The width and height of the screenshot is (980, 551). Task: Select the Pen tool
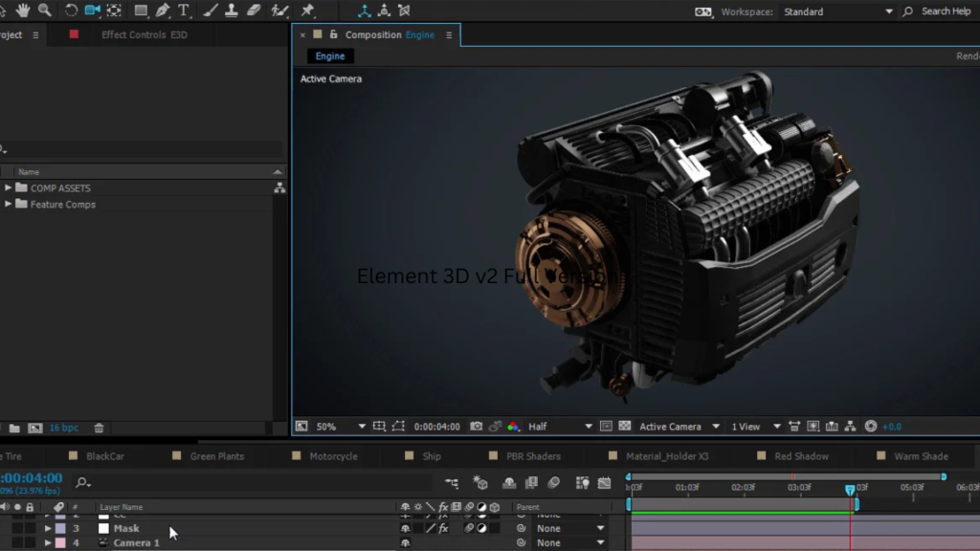coord(163,11)
